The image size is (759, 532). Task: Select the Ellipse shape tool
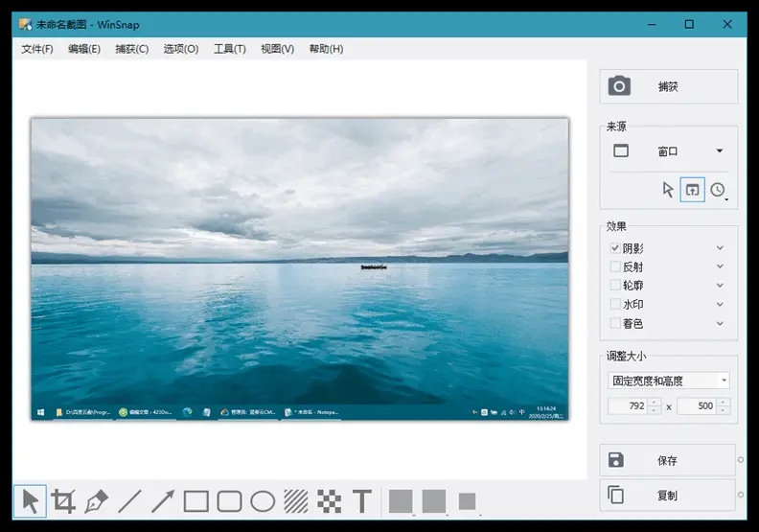pyautogui.click(x=263, y=500)
